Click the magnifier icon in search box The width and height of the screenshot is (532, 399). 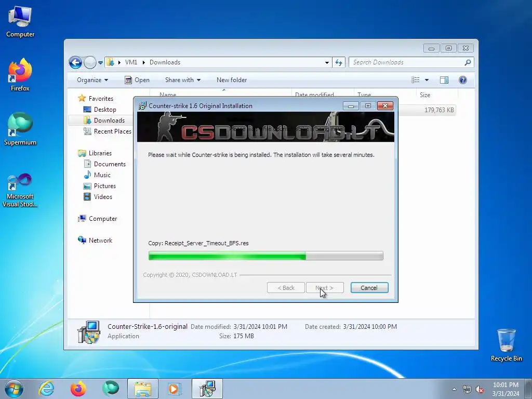(x=468, y=62)
